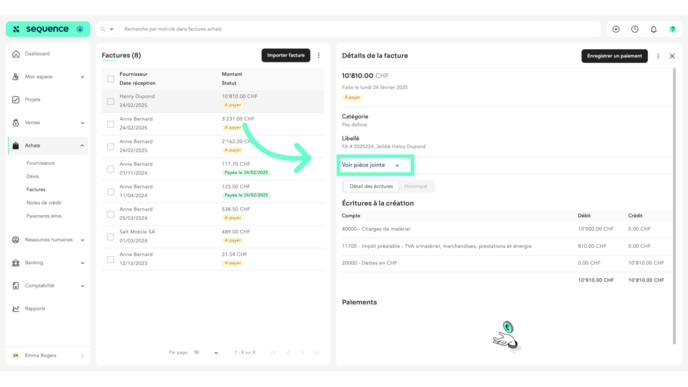Open Factures list three-dot options menu

tap(319, 55)
